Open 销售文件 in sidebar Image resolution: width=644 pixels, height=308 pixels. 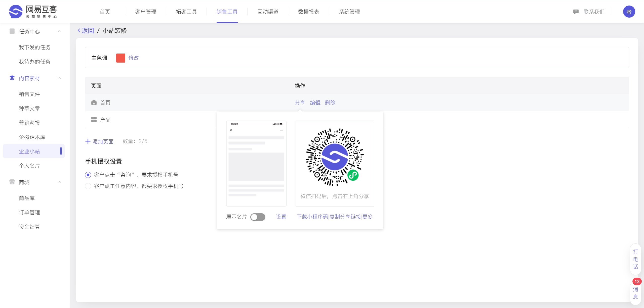click(x=29, y=94)
